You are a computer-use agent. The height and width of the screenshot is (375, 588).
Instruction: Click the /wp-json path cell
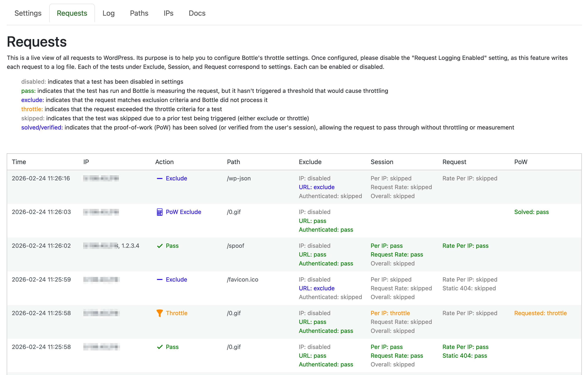[239, 178]
